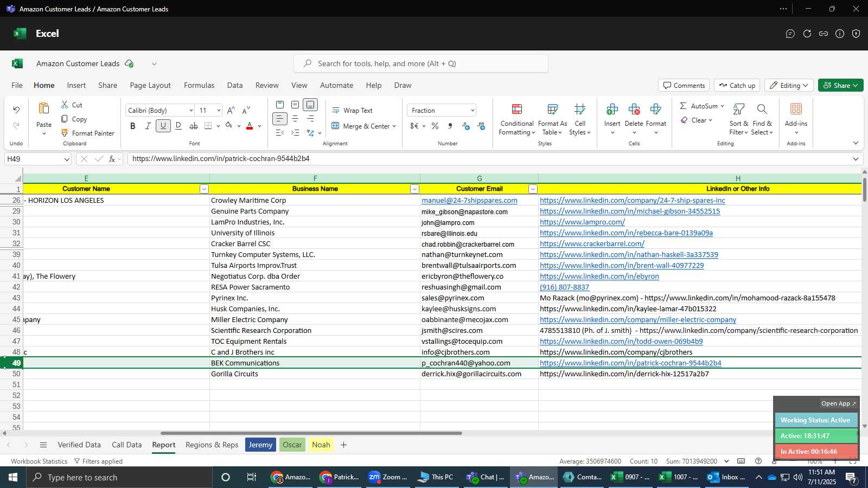The height and width of the screenshot is (488, 868).
Task: Toggle Underline formatting off
Action: pyautogui.click(x=163, y=126)
